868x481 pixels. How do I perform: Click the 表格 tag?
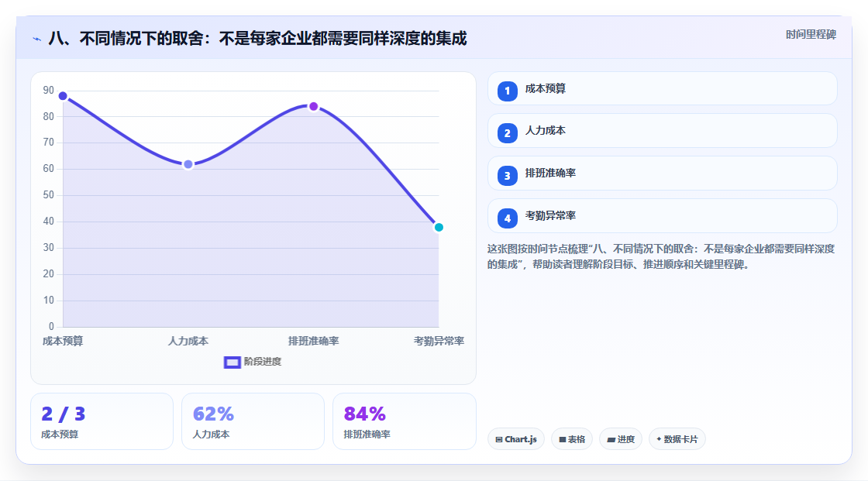(572, 439)
